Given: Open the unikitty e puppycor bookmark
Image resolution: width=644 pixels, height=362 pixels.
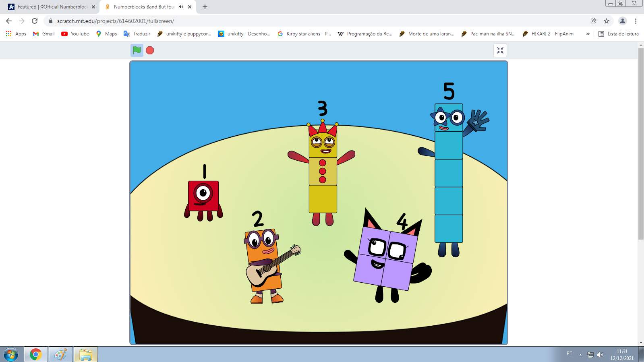Looking at the screenshot, I should coord(184,34).
